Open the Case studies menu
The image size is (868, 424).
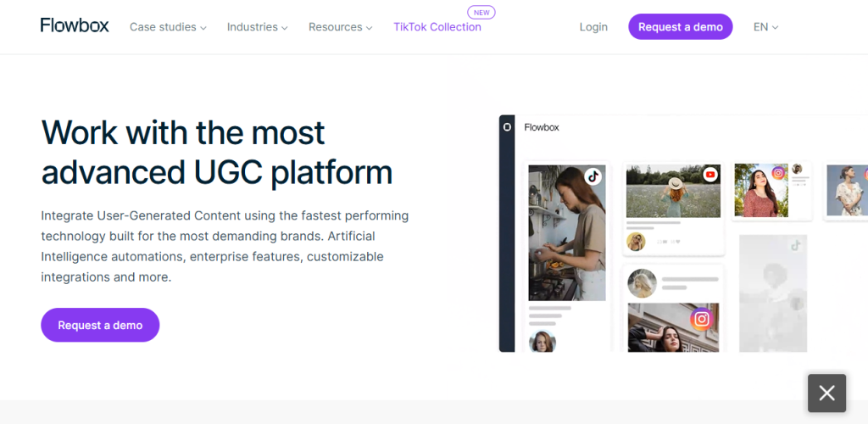click(x=168, y=27)
